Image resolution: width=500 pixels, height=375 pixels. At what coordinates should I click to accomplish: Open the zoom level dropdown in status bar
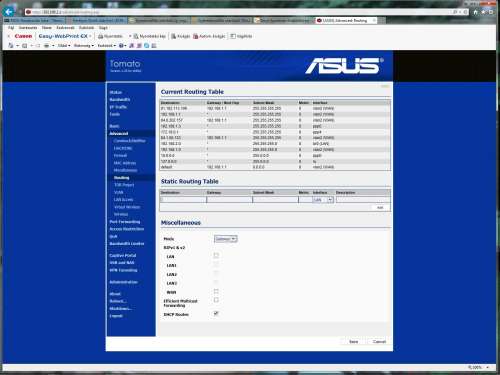pos(488,367)
